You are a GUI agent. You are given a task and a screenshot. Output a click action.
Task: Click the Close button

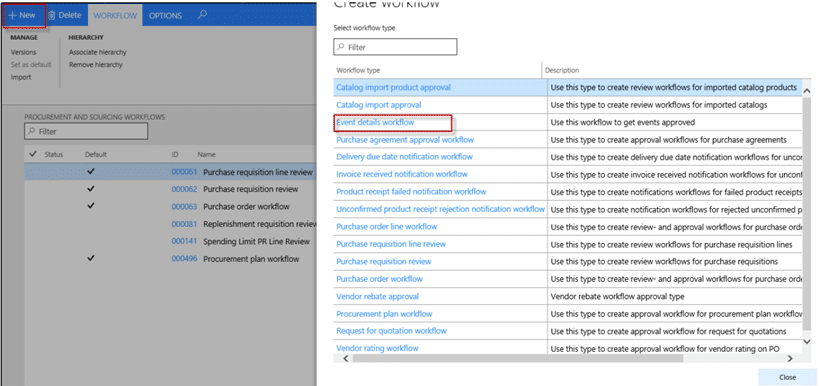[x=787, y=377]
